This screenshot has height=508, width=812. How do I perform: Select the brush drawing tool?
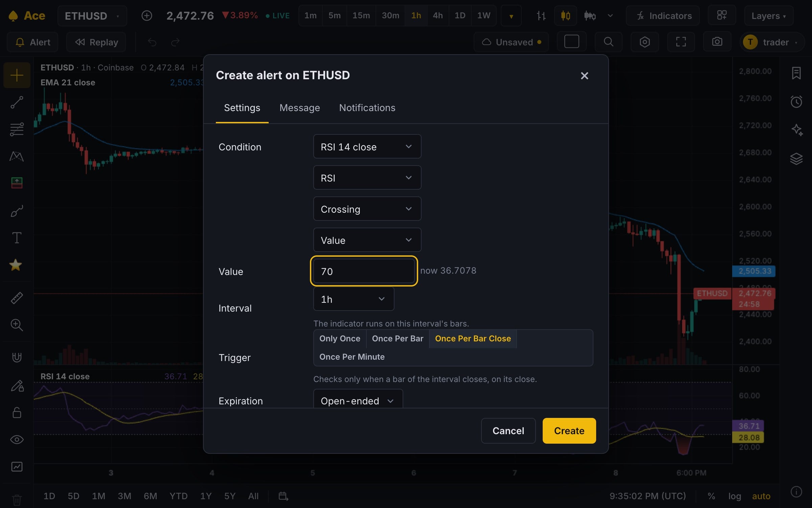click(17, 211)
